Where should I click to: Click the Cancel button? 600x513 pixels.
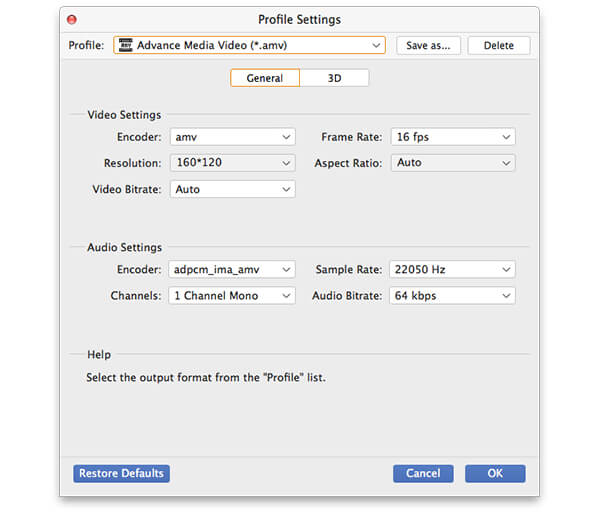coord(423,474)
